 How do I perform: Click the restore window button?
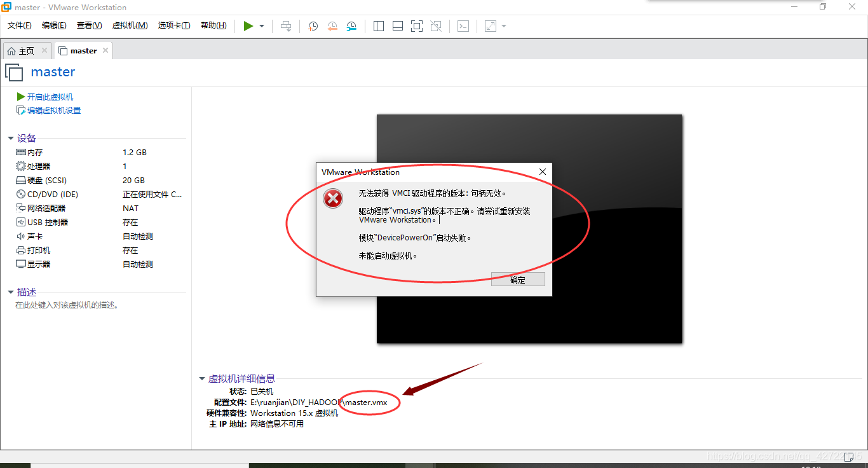coord(823,6)
